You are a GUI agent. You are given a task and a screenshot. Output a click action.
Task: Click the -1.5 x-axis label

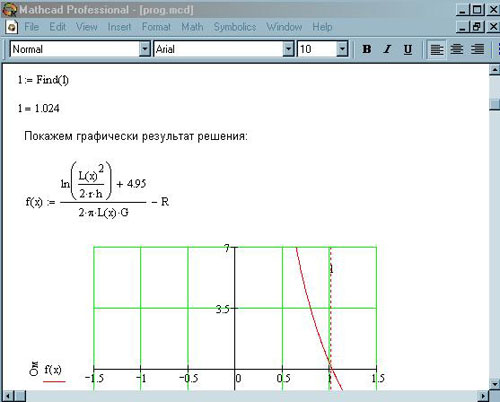click(94, 378)
